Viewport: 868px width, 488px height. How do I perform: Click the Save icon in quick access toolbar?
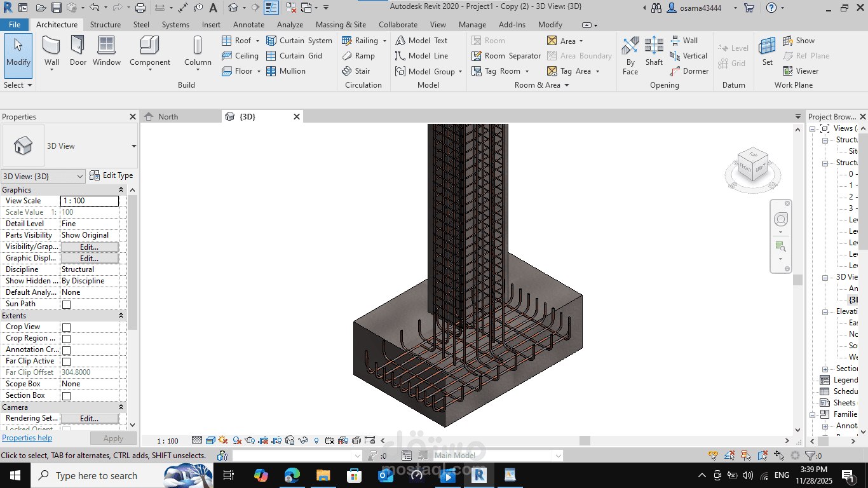57,8
